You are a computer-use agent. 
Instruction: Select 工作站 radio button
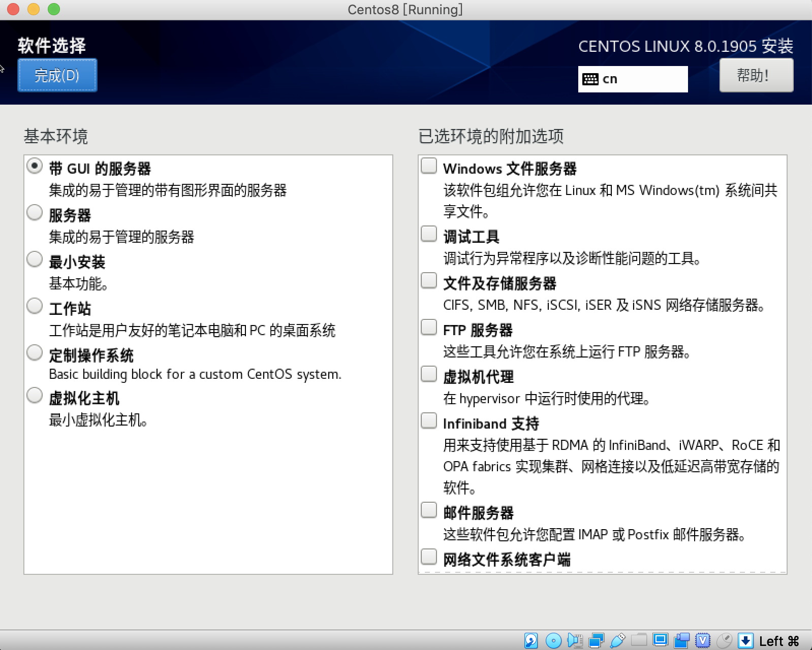35,306
